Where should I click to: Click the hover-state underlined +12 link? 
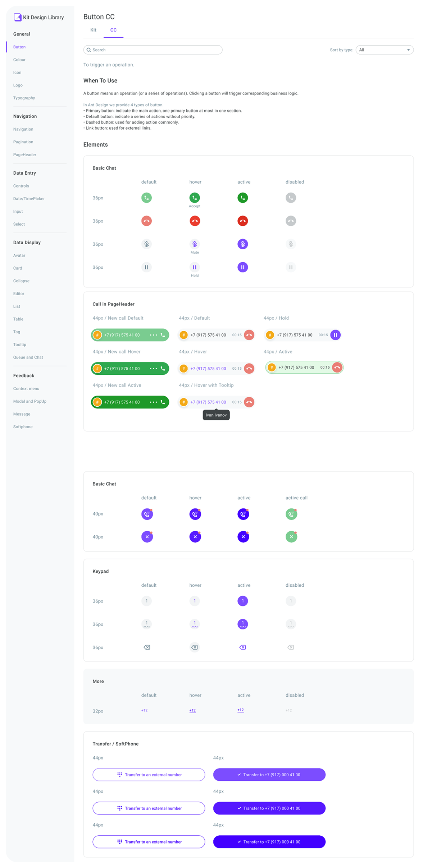(x=192, y=710)
